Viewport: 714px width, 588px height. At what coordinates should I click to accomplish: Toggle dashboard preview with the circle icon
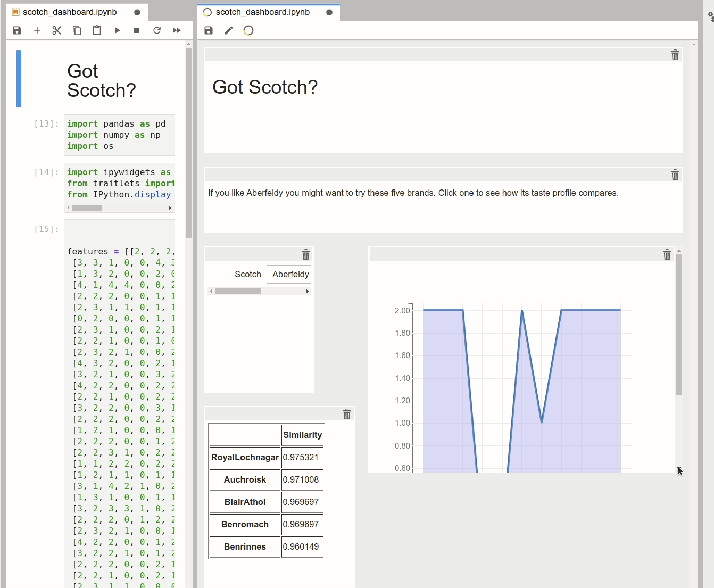point(248,30)
